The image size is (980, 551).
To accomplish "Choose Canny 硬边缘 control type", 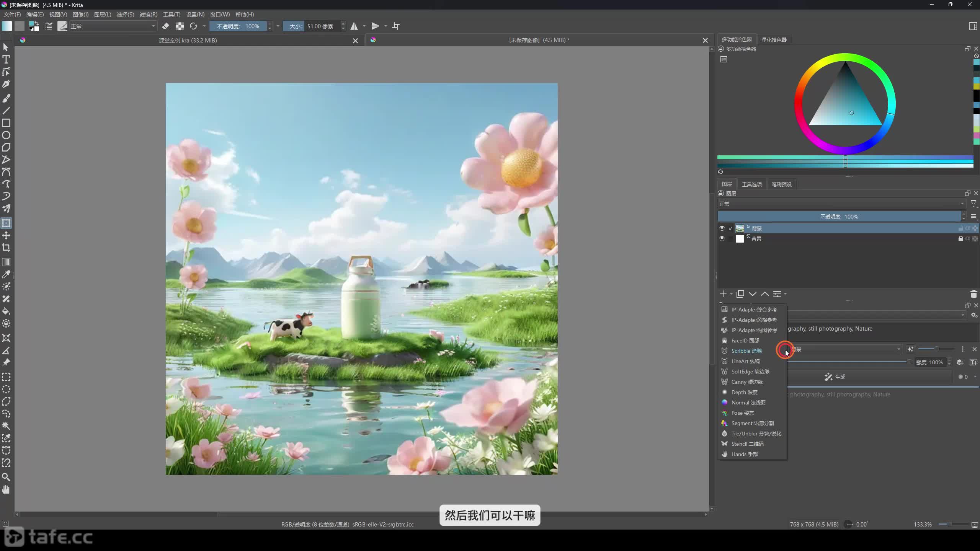I will pos(752,382).
